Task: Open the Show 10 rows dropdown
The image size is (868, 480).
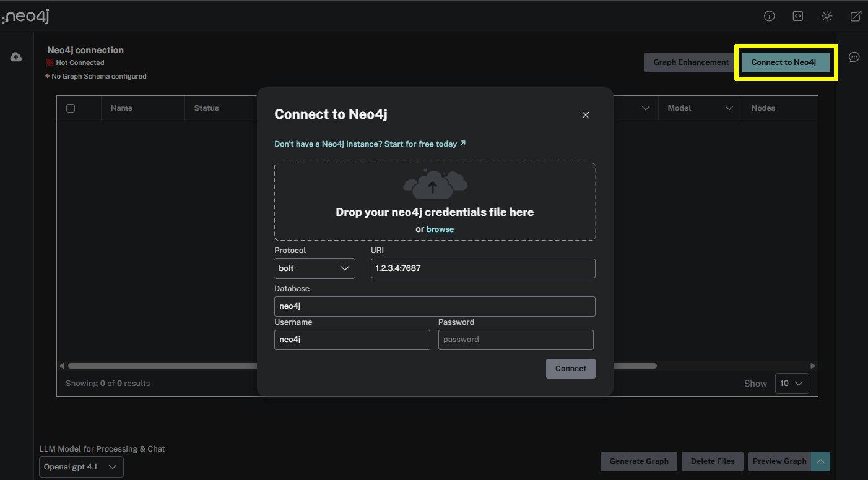Action: (792, 384)
